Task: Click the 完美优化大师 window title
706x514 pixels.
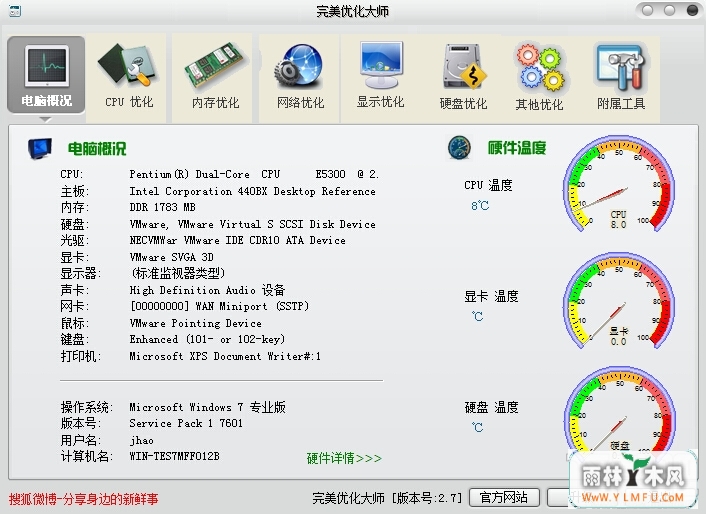Action: pos(352,11)
